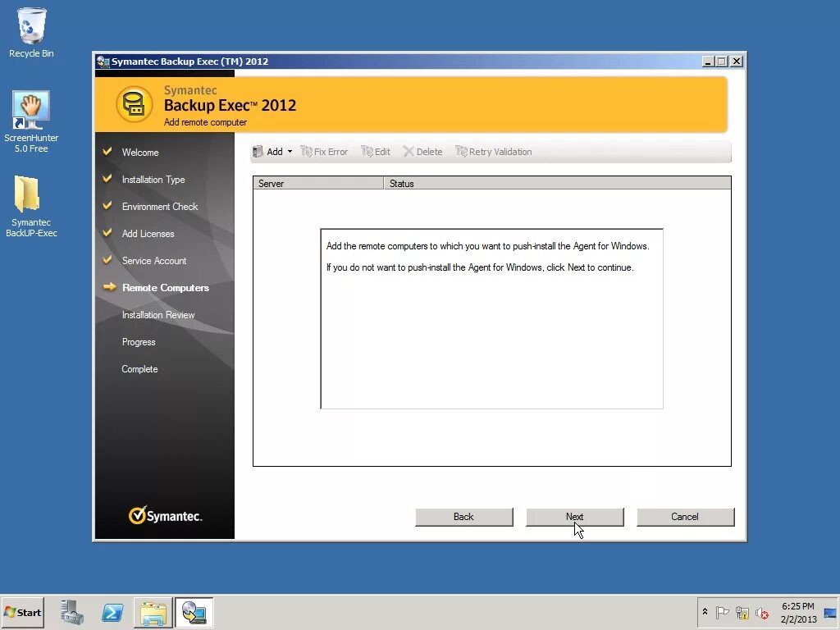
Task: Open the Windows Start menu
Action: coord(22,612)
